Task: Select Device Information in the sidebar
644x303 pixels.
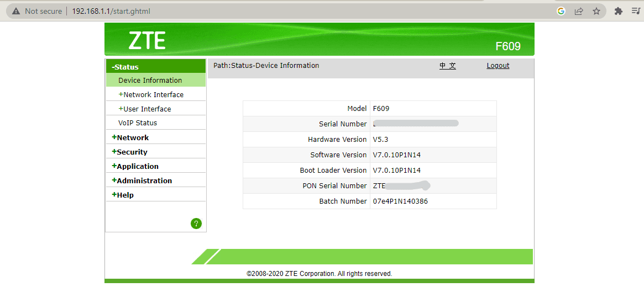Action: 150,80
